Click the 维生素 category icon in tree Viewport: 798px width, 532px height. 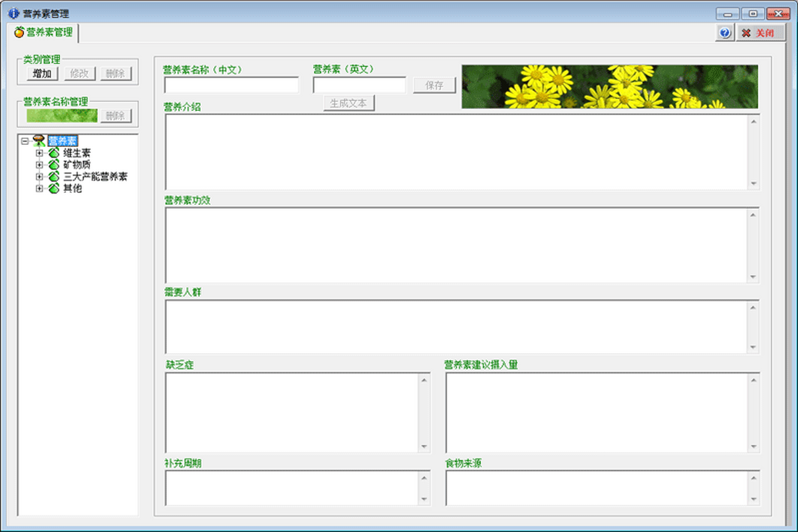tap(54, 153)
